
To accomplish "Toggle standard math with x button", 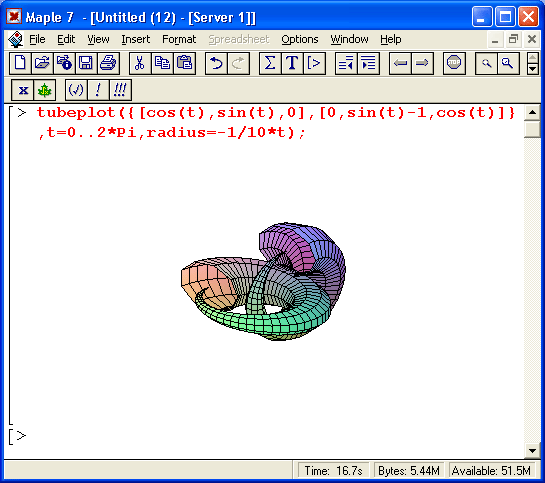I will point(23,90).
